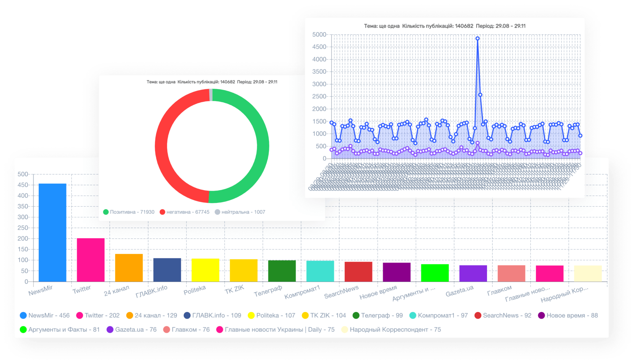Click the bright green Аргументы и Факты bar
635x364 pixels.
point(435,273)
